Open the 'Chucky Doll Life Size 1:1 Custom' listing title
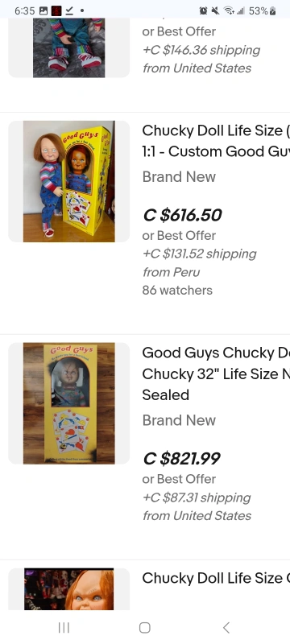 [216, 141]
